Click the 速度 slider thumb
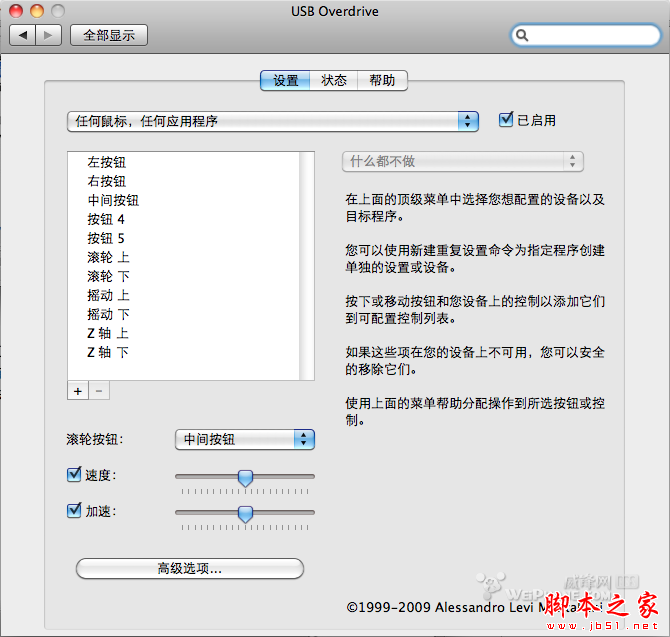670x637 pixels. point(245,478)
